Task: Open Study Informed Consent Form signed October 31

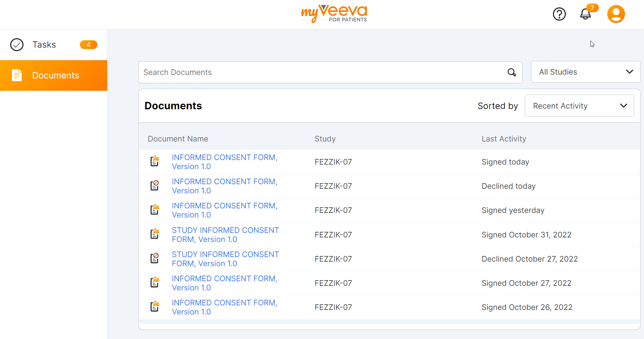Action: tap(225, 235)
